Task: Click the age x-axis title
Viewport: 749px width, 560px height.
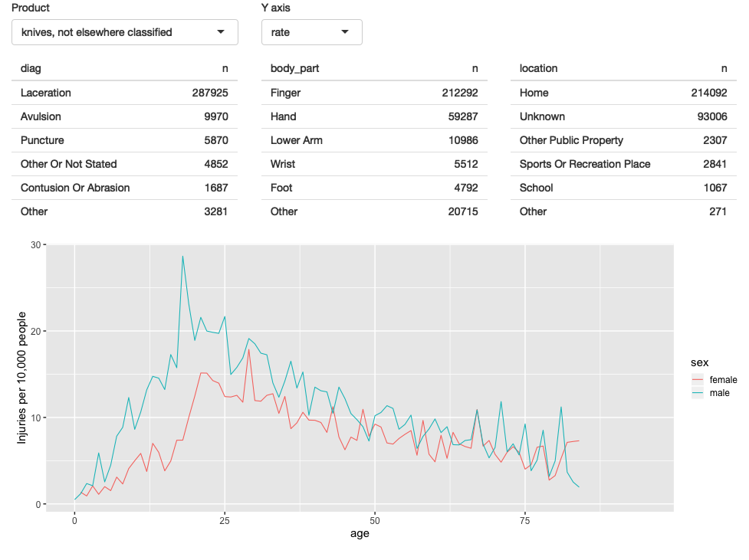Action: (360, 534)
